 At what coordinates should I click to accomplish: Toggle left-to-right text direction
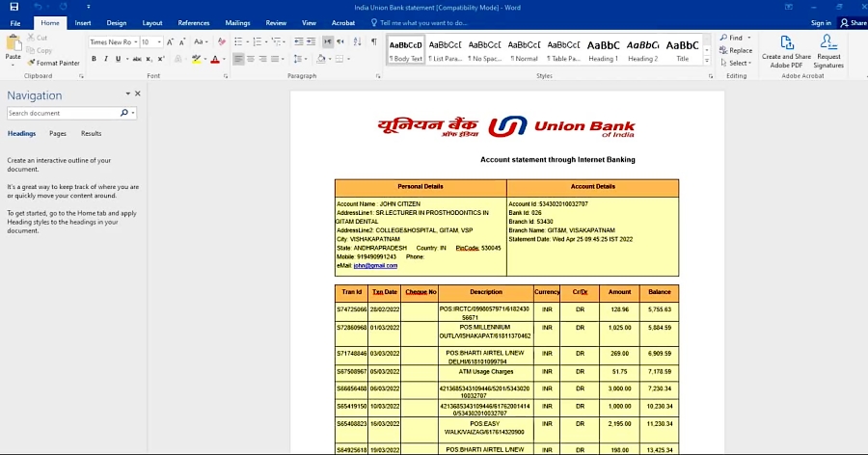coord(328,42)
